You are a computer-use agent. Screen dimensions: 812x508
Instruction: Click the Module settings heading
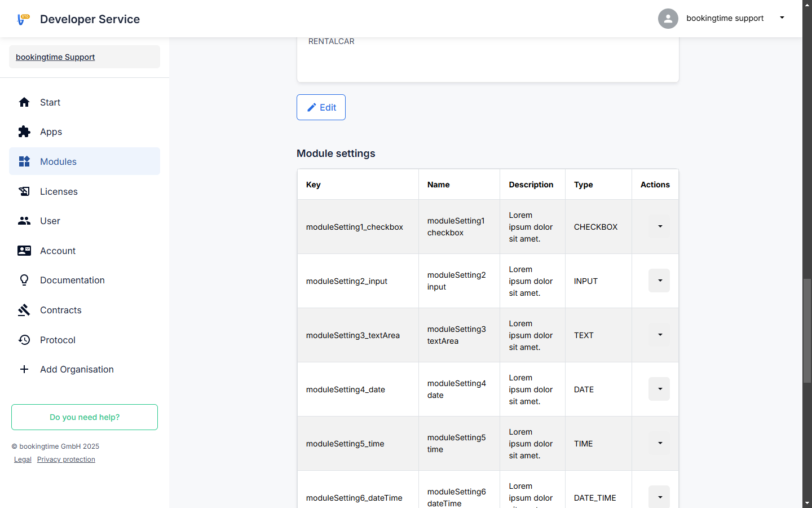pos(336,154)
